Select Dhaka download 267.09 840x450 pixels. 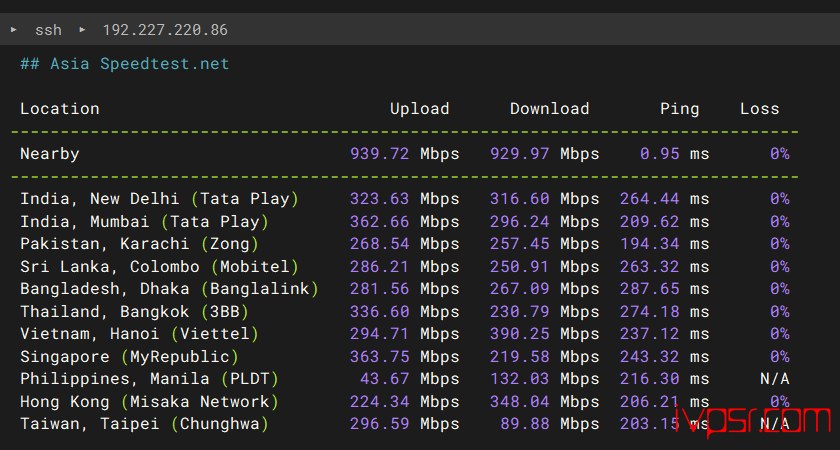(x=520, y=289)
